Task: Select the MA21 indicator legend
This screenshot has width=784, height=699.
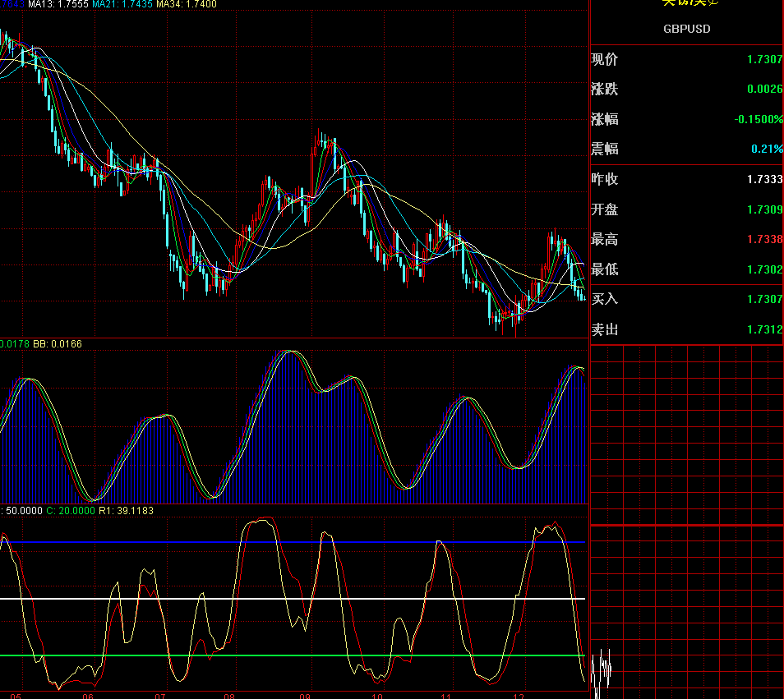Action: pos(122,4)
